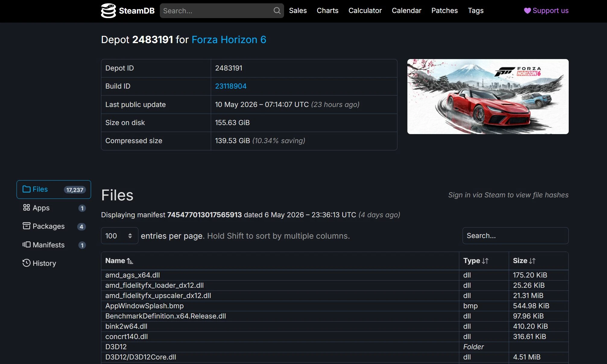Open the entries per page dropdown
Screen dimensions: 607x364
[119, 236]
